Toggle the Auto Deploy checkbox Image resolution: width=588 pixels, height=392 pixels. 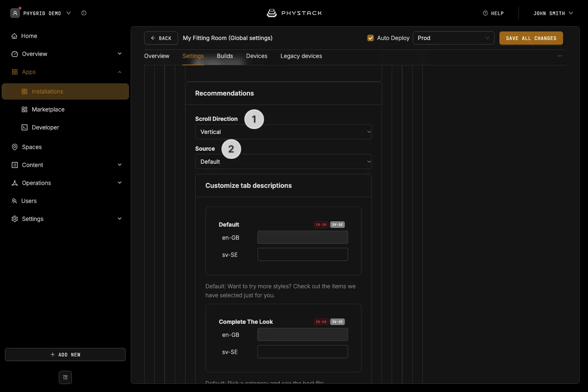(x=371, y=38)
